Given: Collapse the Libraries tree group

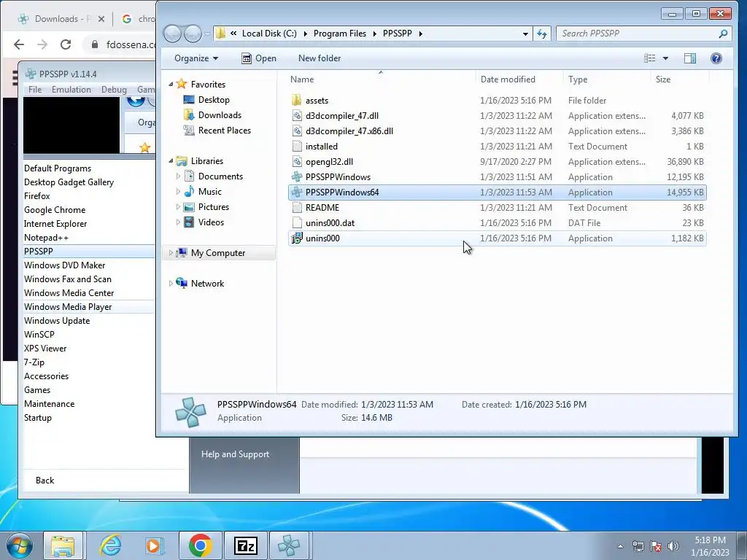Looking at the screenshot, I should tap(171, 161).
